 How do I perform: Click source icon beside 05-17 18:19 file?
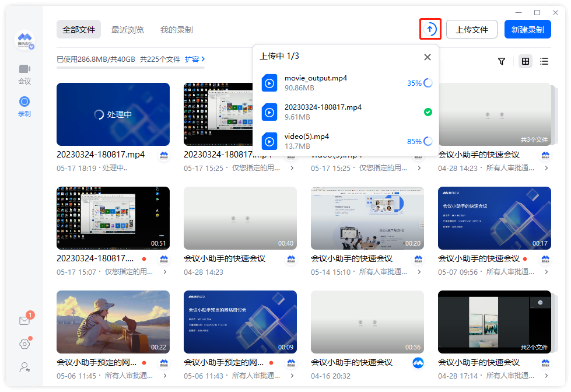[x=164, y=156]
